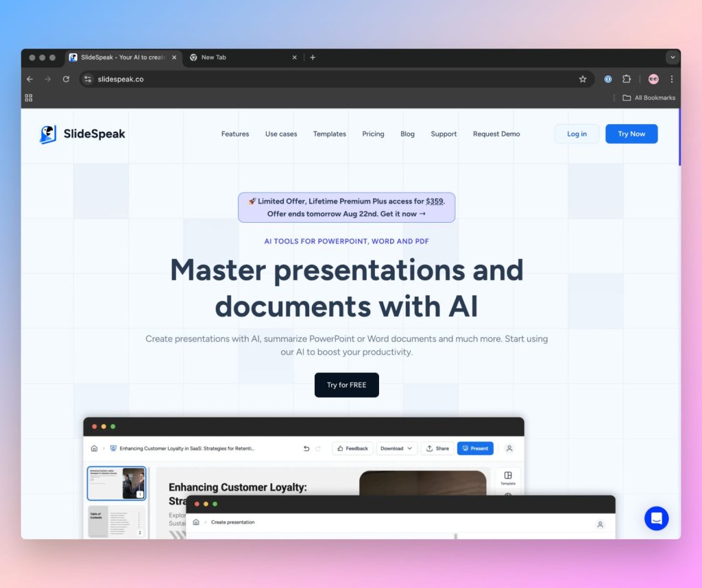Click the page scrollbar
Image resolution: width=702 pixels, height=588 pixels.
point(679,137)
